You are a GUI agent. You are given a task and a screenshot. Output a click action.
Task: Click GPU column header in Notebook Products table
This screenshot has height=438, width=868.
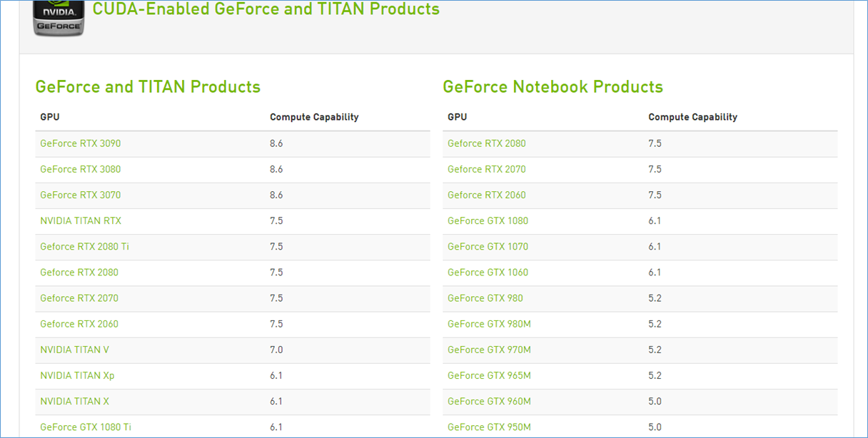point(458,117)
